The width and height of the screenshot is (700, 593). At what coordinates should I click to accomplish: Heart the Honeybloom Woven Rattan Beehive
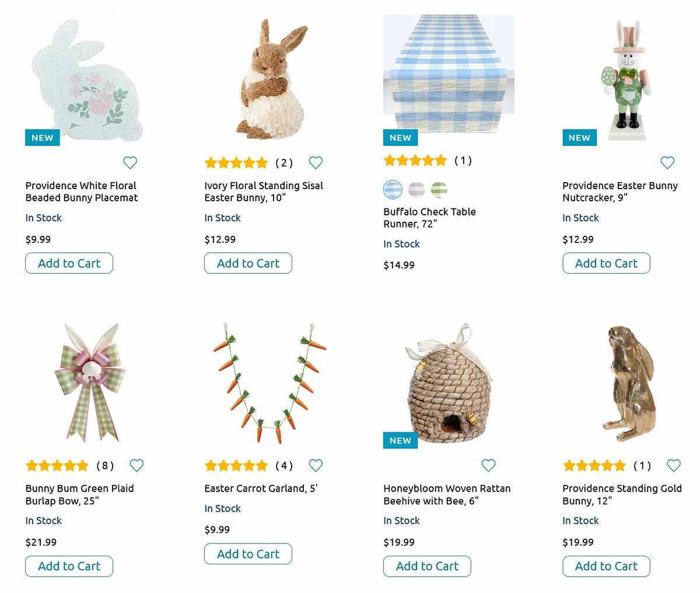coord(488,465)
